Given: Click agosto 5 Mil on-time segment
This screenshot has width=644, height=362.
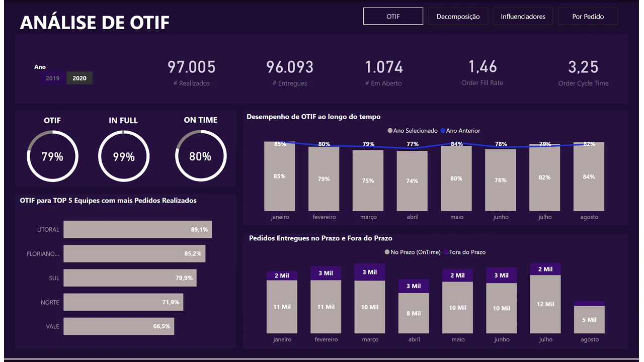Looking at the screenshot, I should click(x=589, y=320).
